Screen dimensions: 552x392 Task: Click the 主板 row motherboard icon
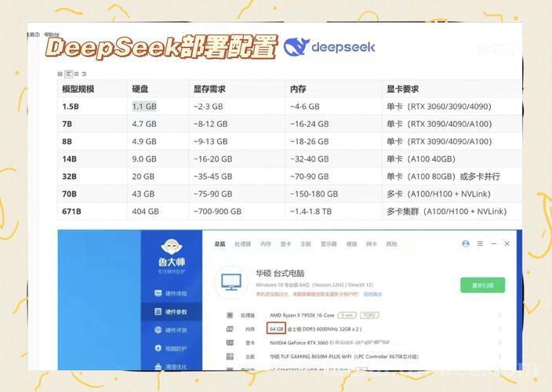230,357
